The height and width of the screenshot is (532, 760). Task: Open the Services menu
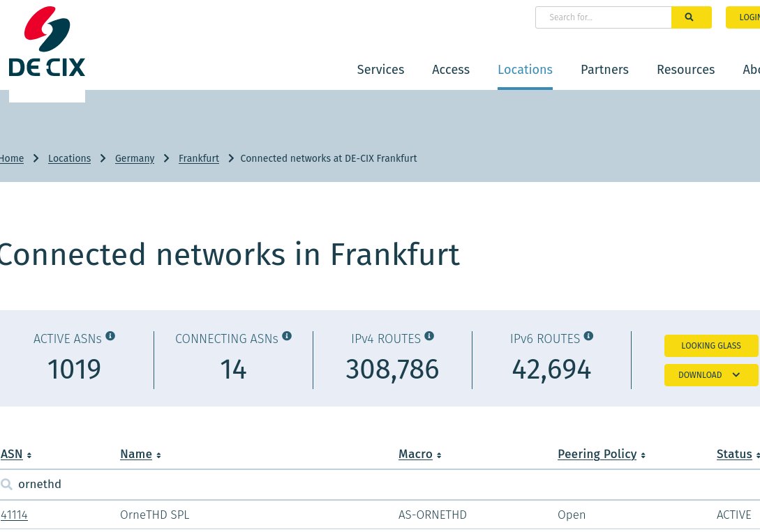click(x=380, y=70)
